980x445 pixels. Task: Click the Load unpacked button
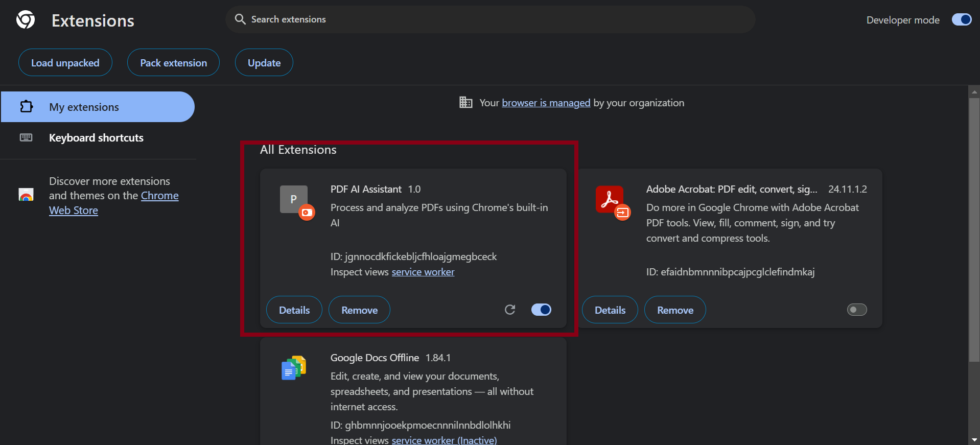65,62
